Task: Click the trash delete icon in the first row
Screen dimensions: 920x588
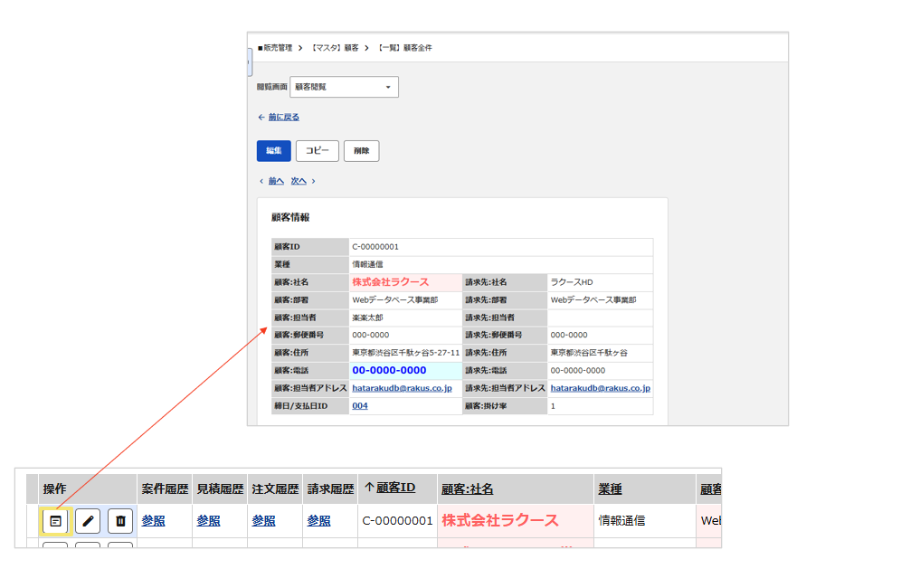Action: 120,521
